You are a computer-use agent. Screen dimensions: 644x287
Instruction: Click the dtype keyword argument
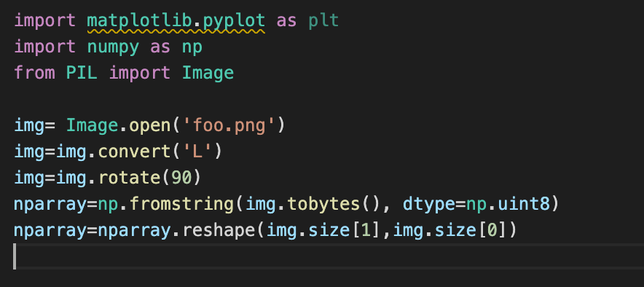[429, 204]
